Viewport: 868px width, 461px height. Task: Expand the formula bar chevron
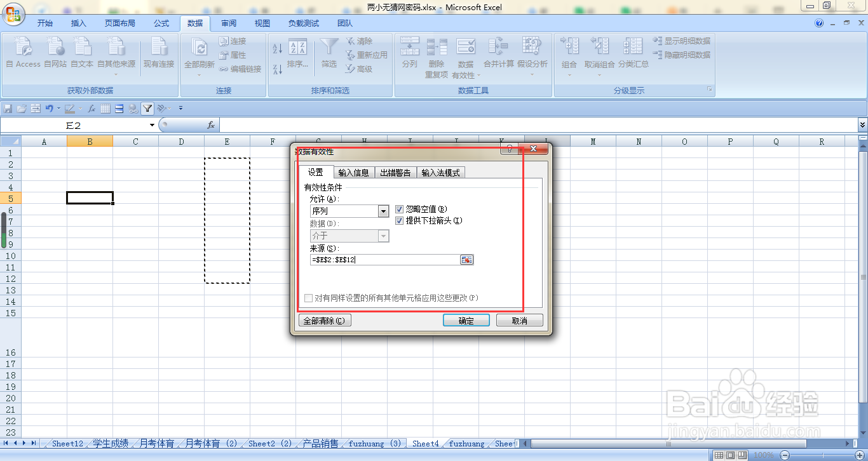coord(862,126)
